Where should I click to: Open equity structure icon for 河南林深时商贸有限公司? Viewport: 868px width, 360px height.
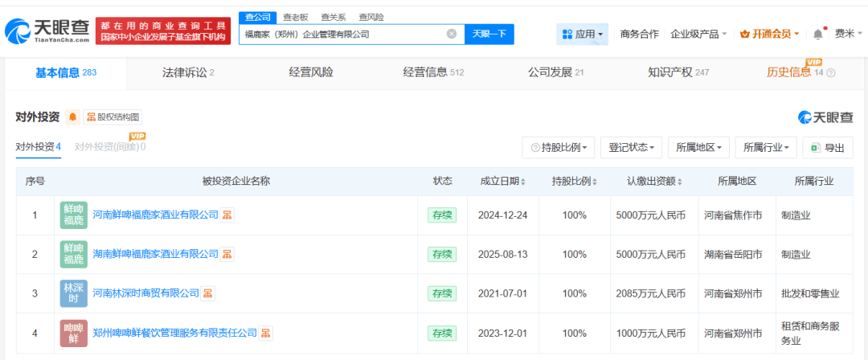point(208,293)
